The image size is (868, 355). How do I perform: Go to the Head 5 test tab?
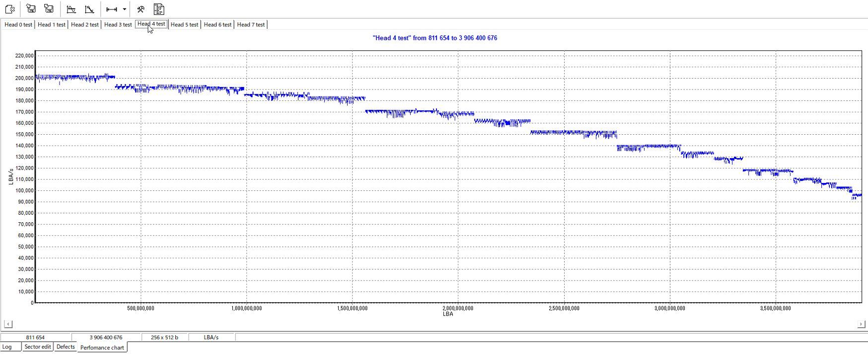(x=184, y=24)
